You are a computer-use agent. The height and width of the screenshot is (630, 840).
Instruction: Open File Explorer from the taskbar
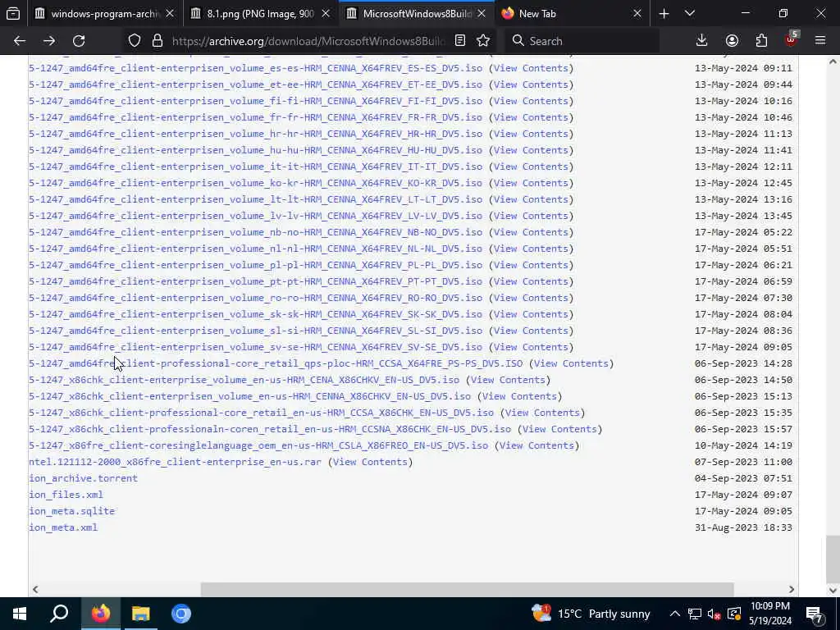pyautogui.click(x=141, y=614)
